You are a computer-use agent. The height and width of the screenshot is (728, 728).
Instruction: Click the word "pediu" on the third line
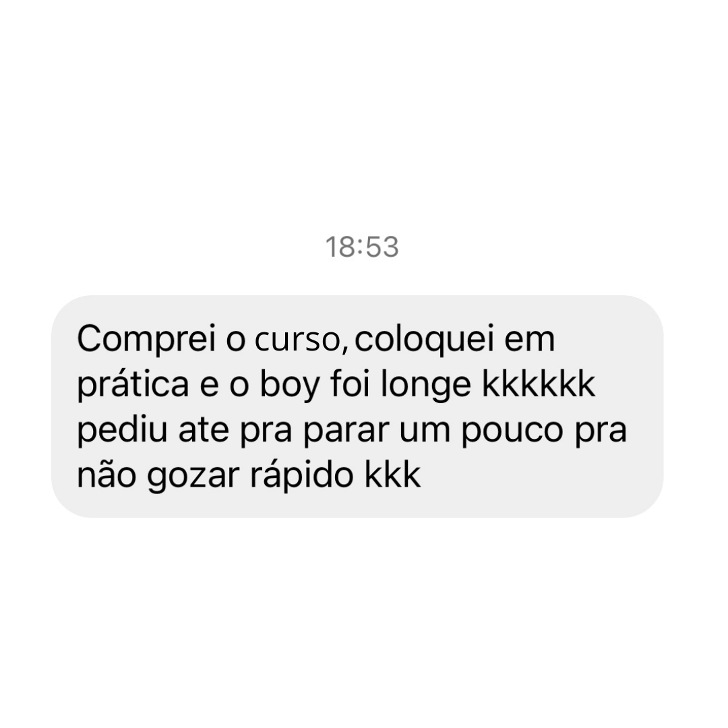pos(122,430)
